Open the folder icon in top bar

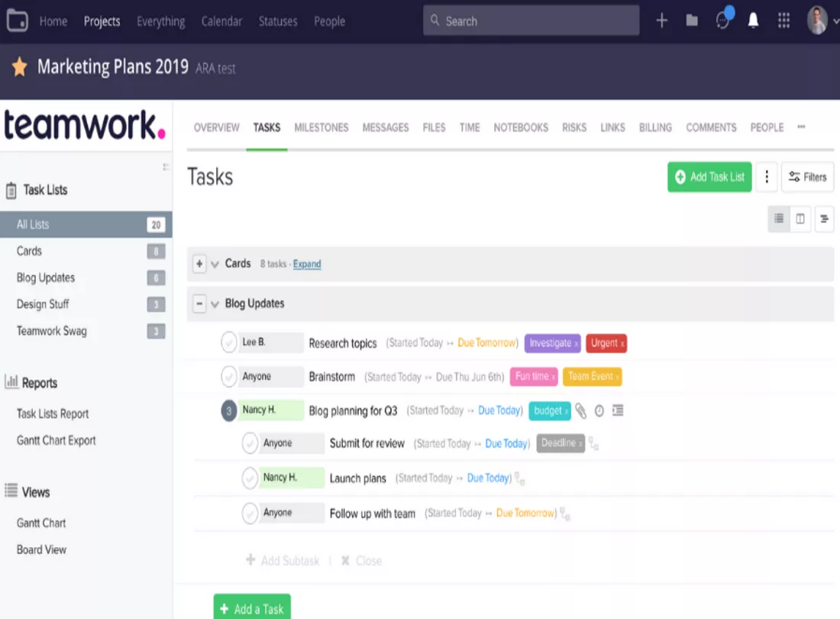(x=692, y=21)
